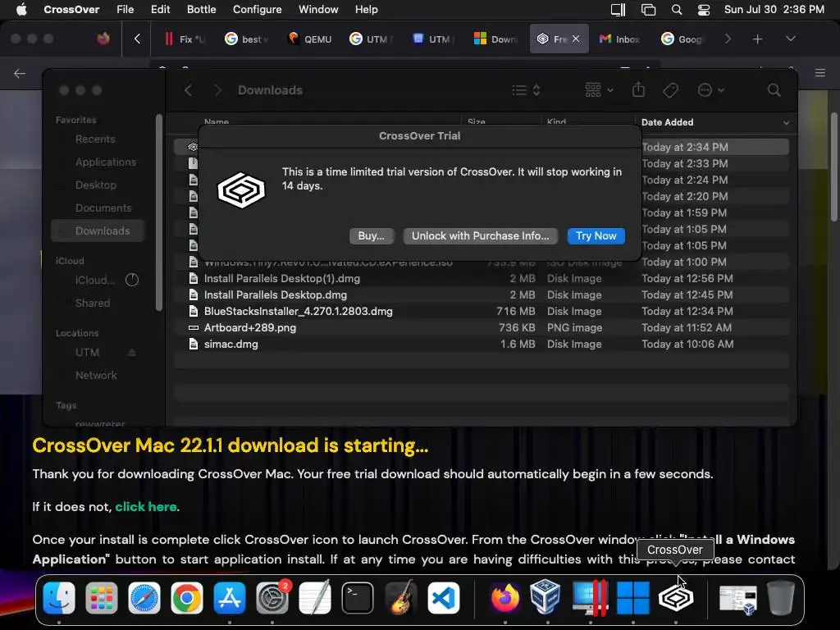Open the File menu
This screenshot has width=840, height=630.
[125, 10]
